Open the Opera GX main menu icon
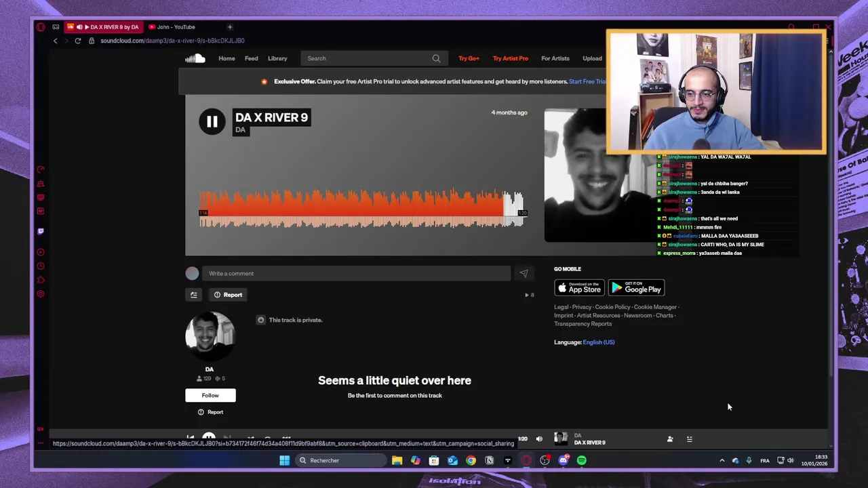868x488 pixels. 41,27
